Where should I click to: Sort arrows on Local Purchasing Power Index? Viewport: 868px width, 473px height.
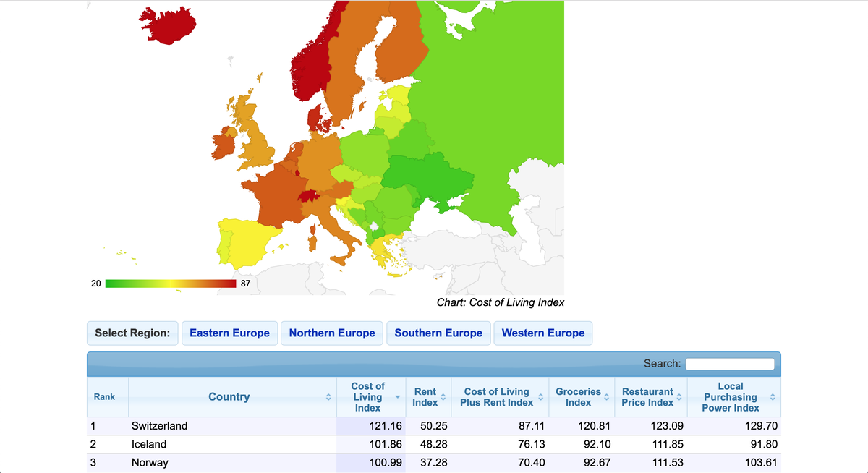click(773, 397)
